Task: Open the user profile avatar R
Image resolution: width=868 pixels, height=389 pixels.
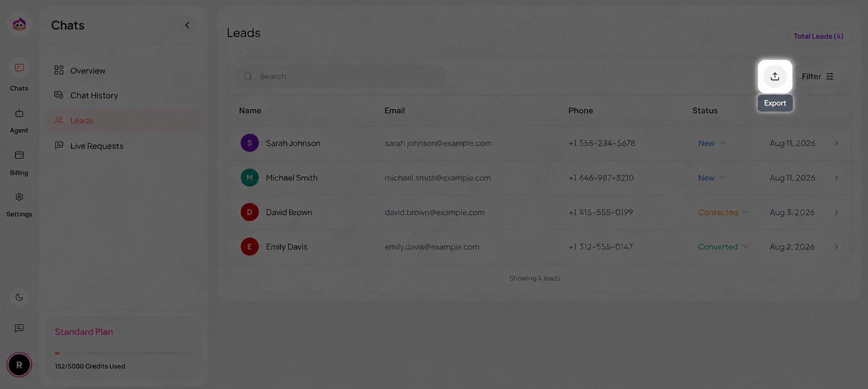Action: (19, 365)
